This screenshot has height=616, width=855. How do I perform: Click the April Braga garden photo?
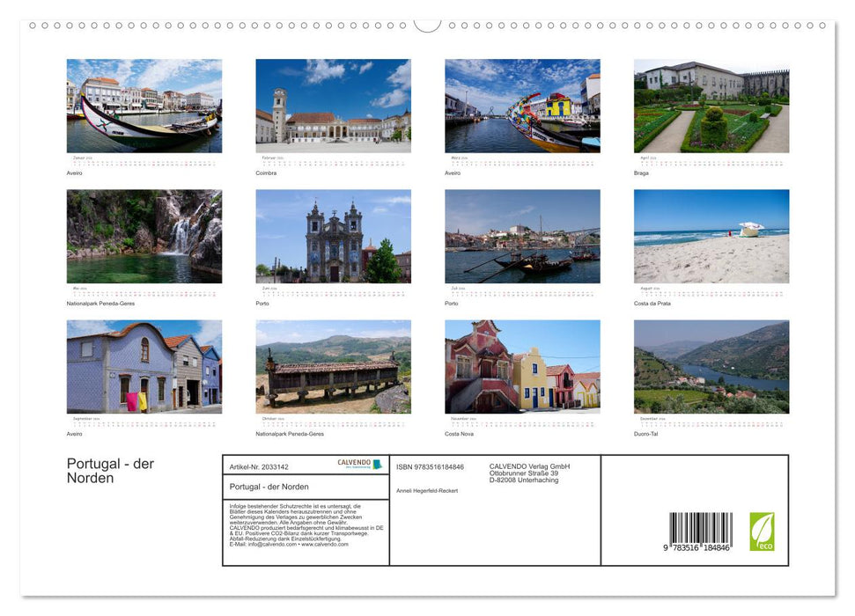711,104
